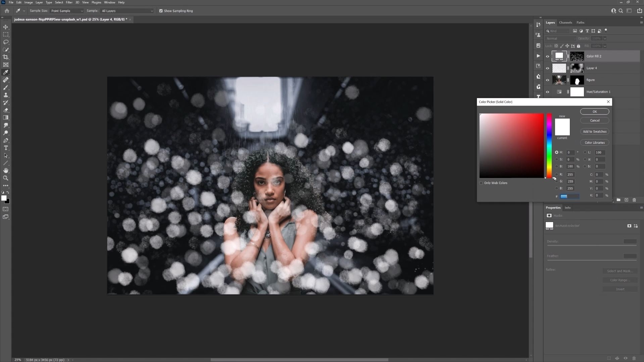Close the document tab
Image resolution: width=644 pixels, height=362 pixels.
point(130,19)
